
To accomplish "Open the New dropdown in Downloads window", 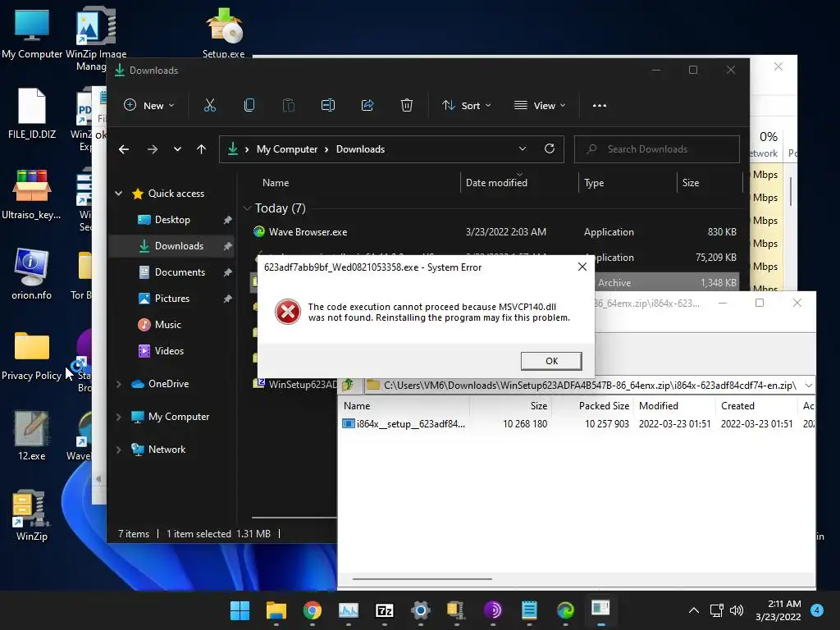I will (149, 106).
